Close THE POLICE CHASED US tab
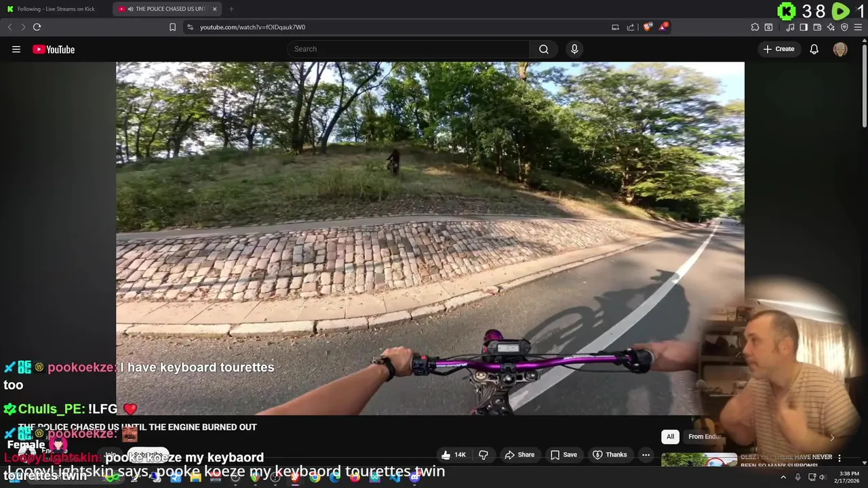Viewport: 868px width, 488px height. pos(215,9)
